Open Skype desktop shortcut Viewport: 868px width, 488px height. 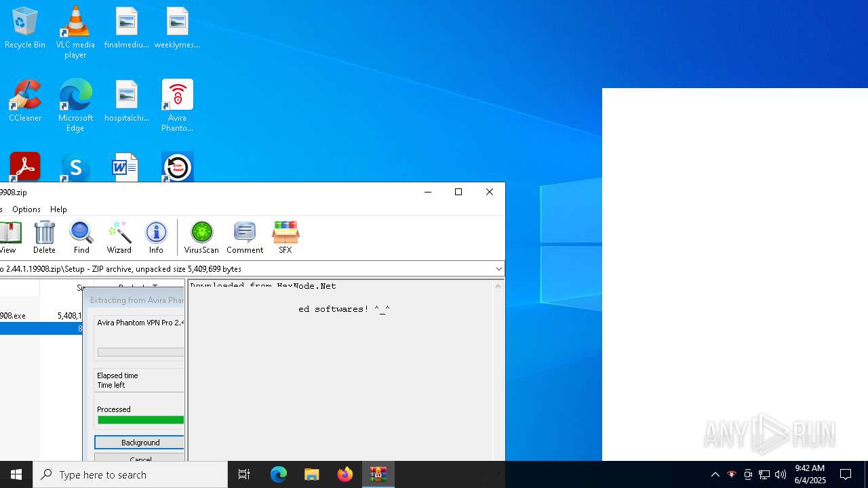[x=75, y=167]
